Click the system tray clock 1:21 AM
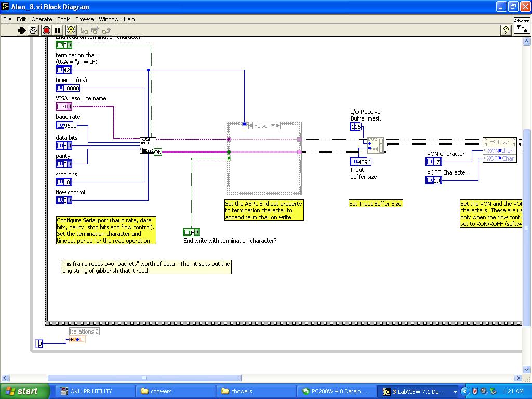The height and width of the screenshot is (399, 532). pyautogui.click(x=513, y=391)
